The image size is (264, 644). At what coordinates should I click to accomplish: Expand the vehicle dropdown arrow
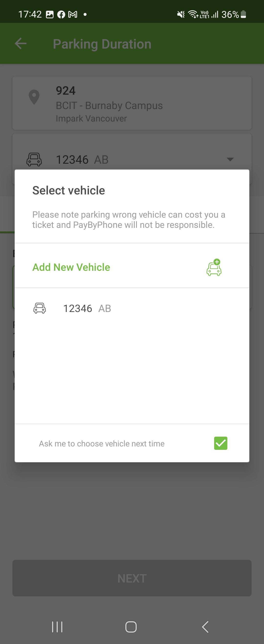(230, 159)
